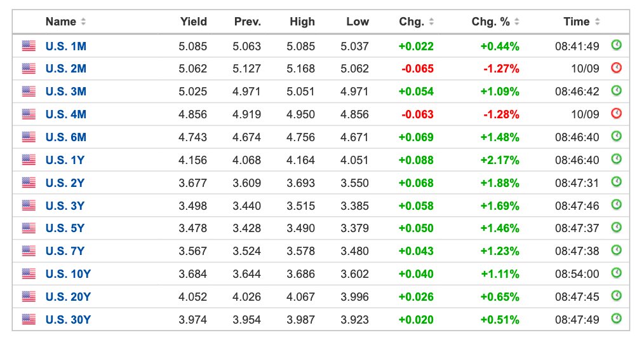Click the US flag icon beside U.S. 6M
The width and height of the screenshot is (644, 337).
click(x=29, y=137)
